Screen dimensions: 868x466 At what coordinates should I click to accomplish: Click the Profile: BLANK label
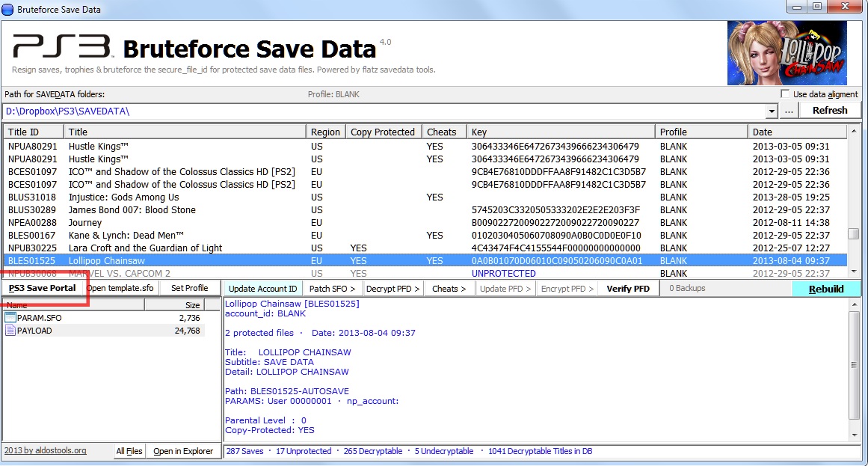pyautogui.click(x=333, y=94)
